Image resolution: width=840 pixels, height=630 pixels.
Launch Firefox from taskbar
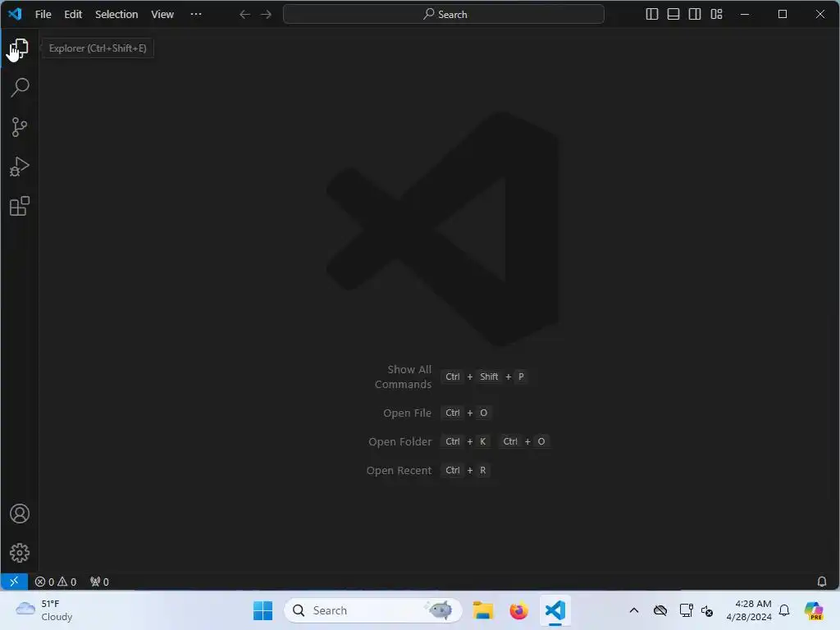click(x=518, y=610)
